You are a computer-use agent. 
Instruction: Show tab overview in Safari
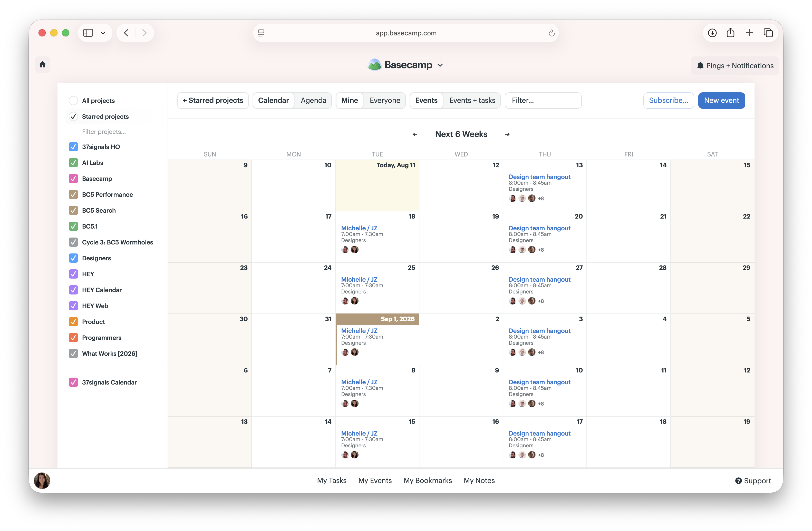click(x=768, y=33)
